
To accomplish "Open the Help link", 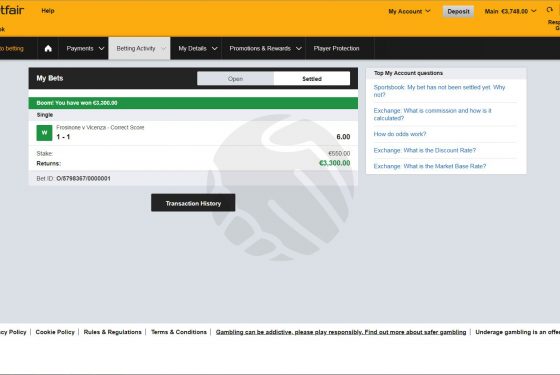I will (x=48, y=11).
